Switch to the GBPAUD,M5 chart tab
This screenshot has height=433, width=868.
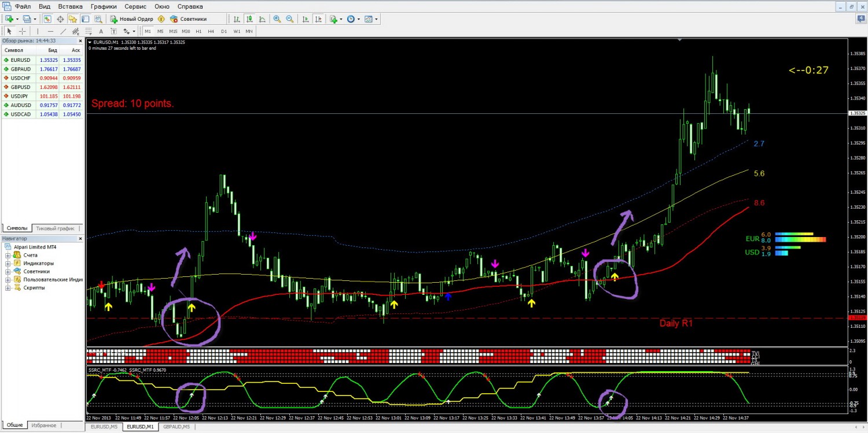[176, 427]
